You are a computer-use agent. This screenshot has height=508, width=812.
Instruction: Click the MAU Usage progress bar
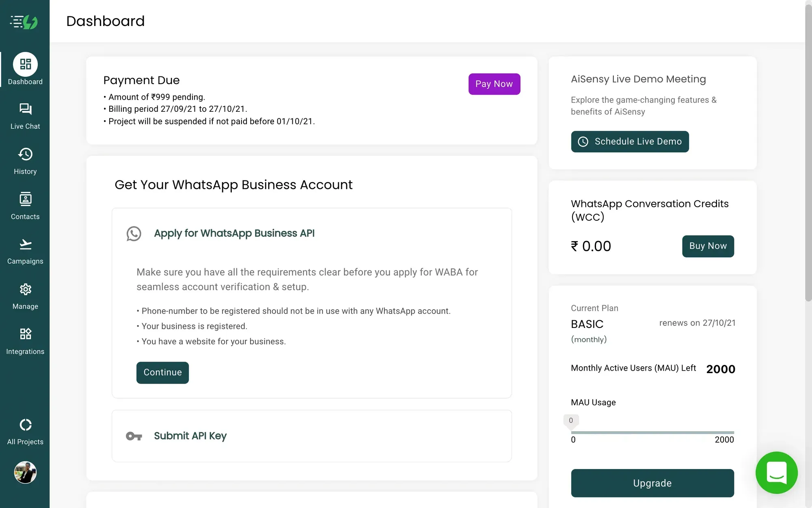pyautogui.click(x=652, y=432)
